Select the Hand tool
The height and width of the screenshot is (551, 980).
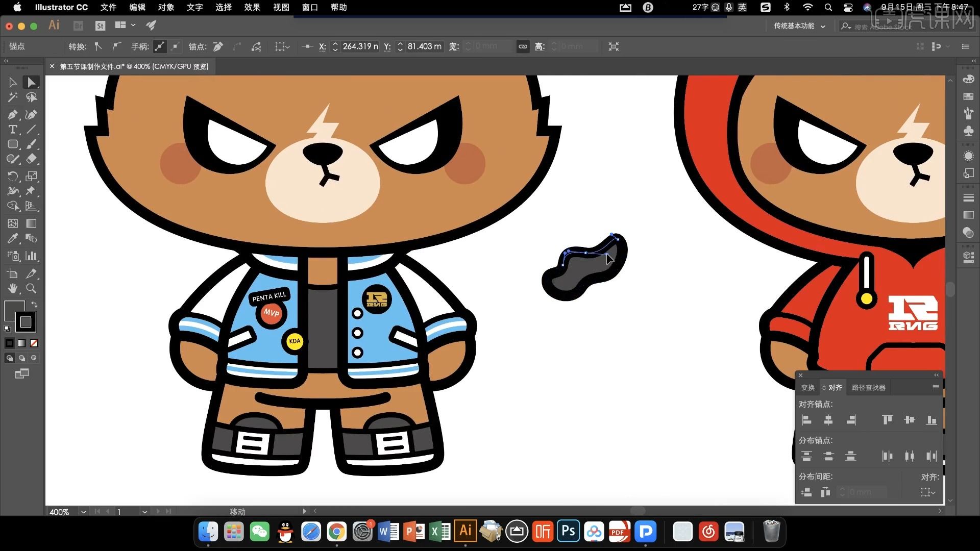coord(13,288)
